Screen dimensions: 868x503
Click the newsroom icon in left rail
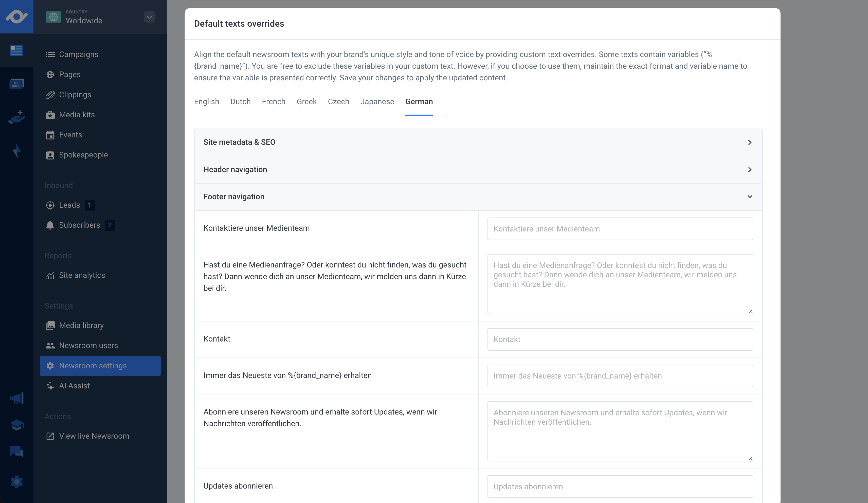click(16, 50)
